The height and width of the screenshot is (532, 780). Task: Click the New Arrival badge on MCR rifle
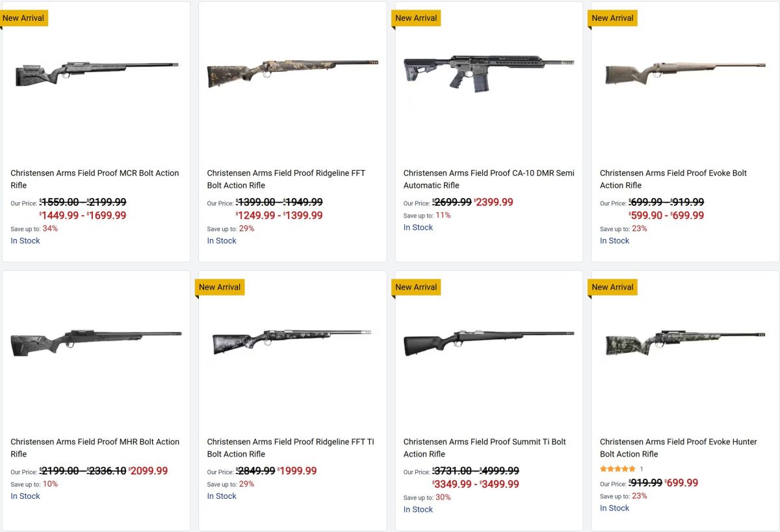pyautogui.click(x=23, y=18)
